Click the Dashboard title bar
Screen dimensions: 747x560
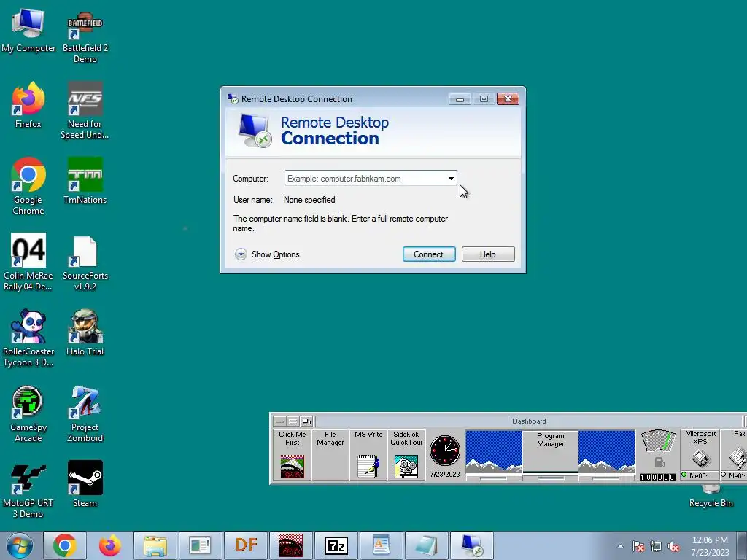[529, 421]
